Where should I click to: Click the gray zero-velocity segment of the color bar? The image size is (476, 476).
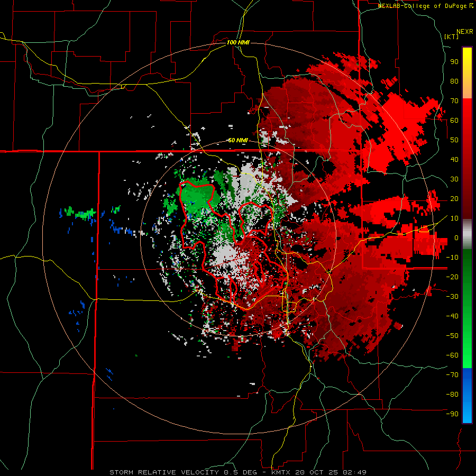[x=467, y=234]
